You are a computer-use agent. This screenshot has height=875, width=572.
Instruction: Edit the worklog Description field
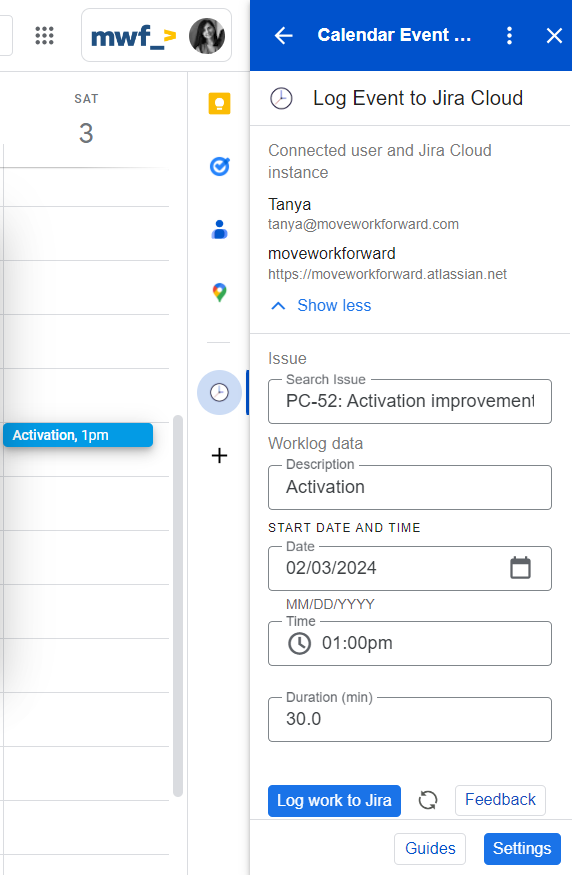(410, 487)
